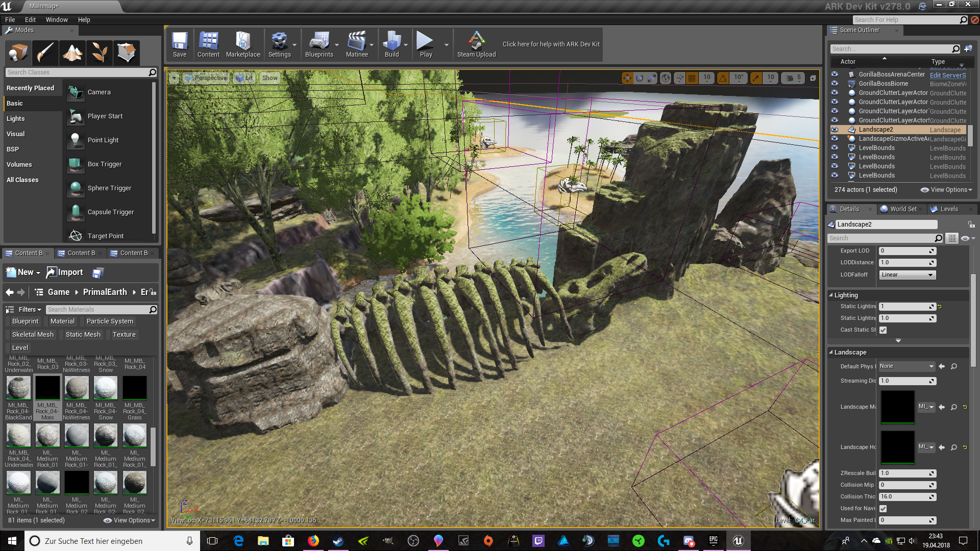980x551 pixels.
Task: Hide GorillaBossArenaCenter with eye icon
Action: 835,74
